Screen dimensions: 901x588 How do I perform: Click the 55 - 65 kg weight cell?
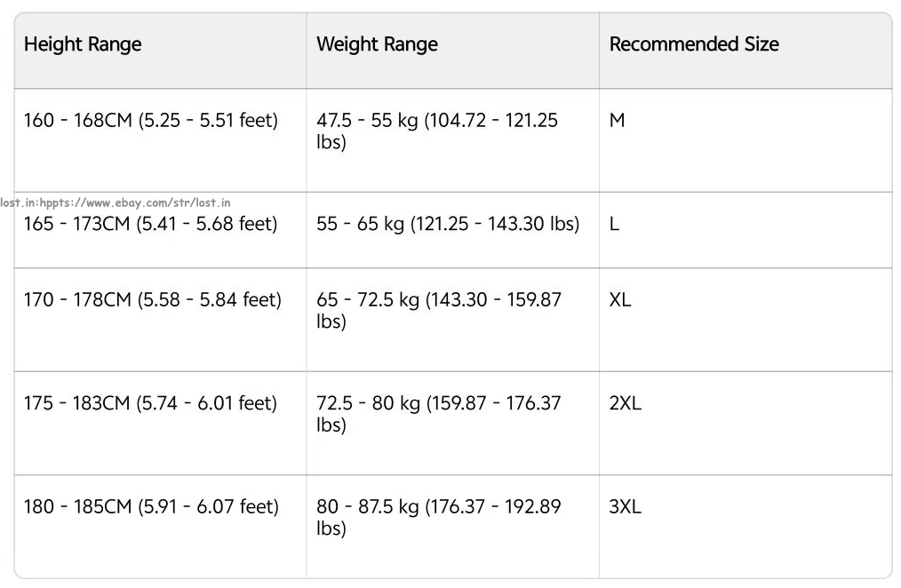[x=448, y=225]
